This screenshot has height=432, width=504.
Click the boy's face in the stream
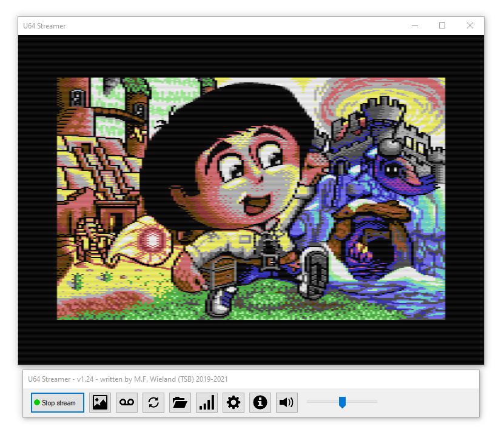243,176
